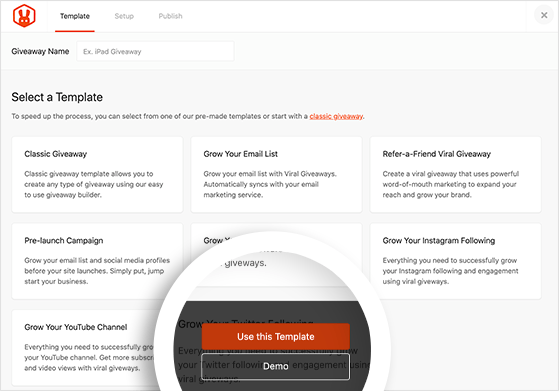The image size is (559, 391).
Task: Click the RafflePress rabbit logo icon
Action: pyautogui.click(x=24, y=16)
